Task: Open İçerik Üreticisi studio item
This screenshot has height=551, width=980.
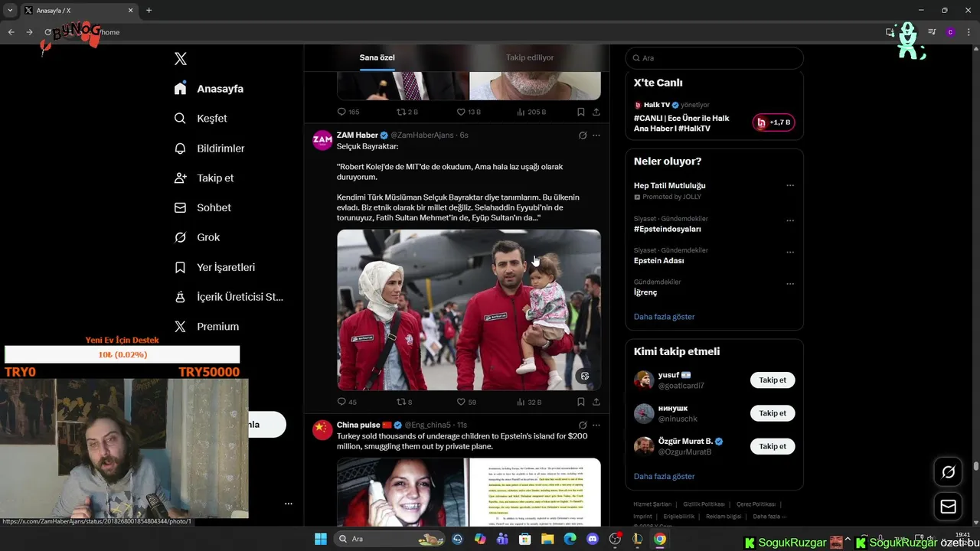Action: 228,297
